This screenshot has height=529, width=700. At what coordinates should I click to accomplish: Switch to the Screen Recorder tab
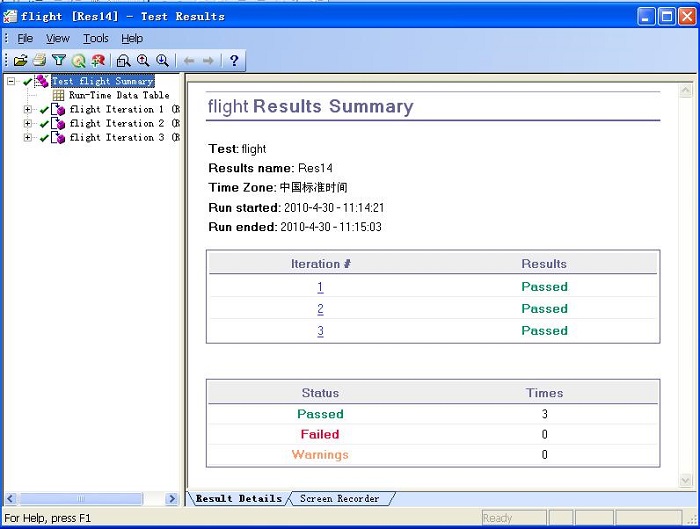tap(339, 498)
